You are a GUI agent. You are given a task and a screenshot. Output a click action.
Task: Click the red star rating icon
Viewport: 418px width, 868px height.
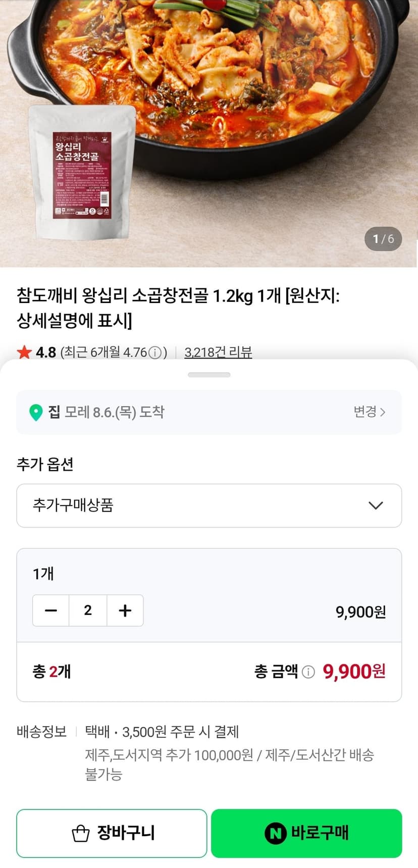pos(24,352)
